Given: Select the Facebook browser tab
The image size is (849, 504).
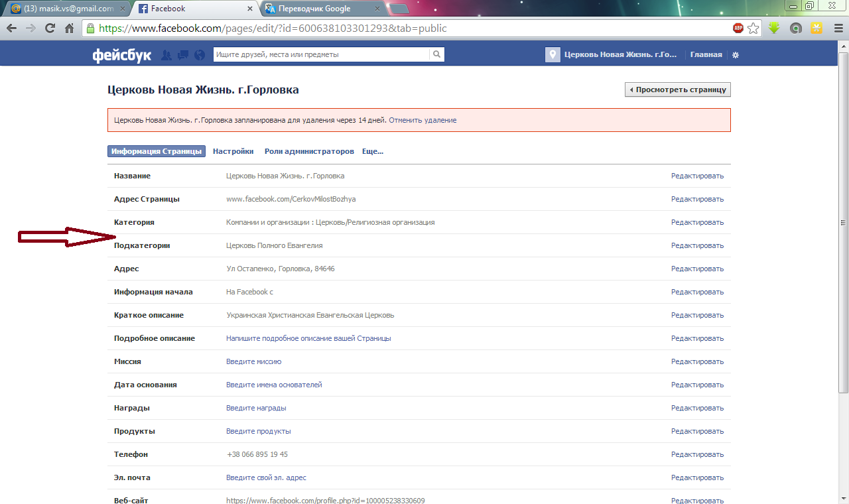Looking at the screenshot, I should pos(194,9).
